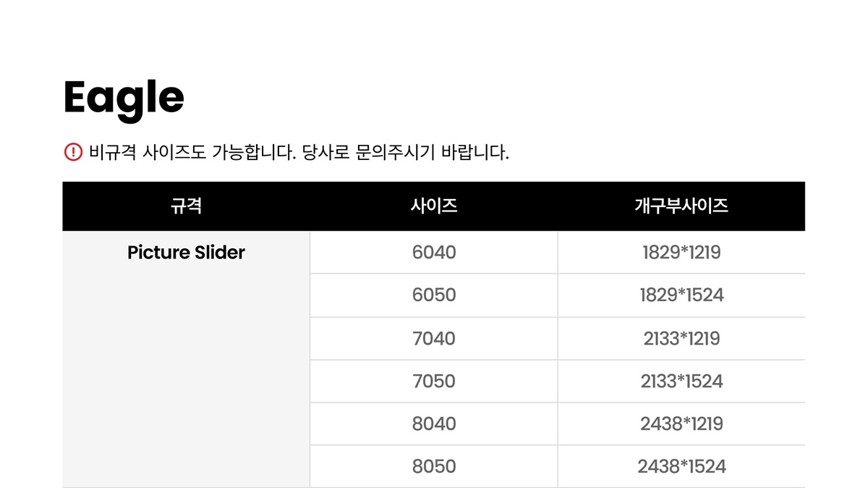Select the 8040 size cell
Image resolution: width=868 pixels, height=488 pixels.
point(434,424)
